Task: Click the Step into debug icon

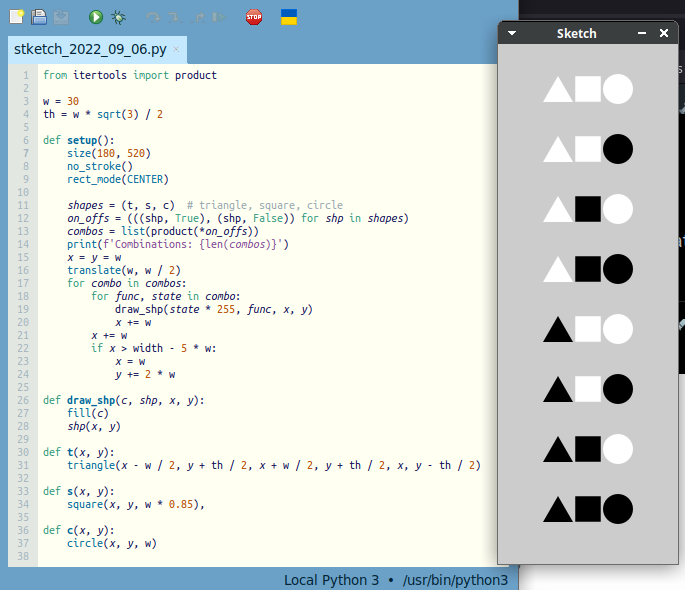Action: pyautogui.click(x=172, y=17)
